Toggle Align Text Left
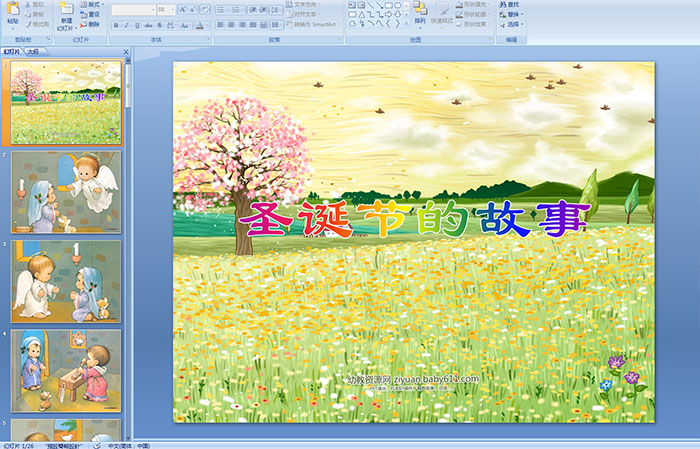 (221, 25)
